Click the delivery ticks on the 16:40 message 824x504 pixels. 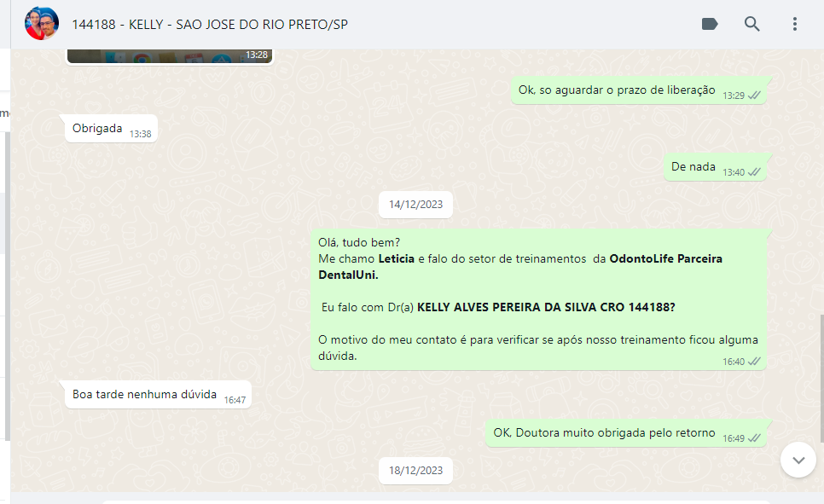click(x=754, y=362)
